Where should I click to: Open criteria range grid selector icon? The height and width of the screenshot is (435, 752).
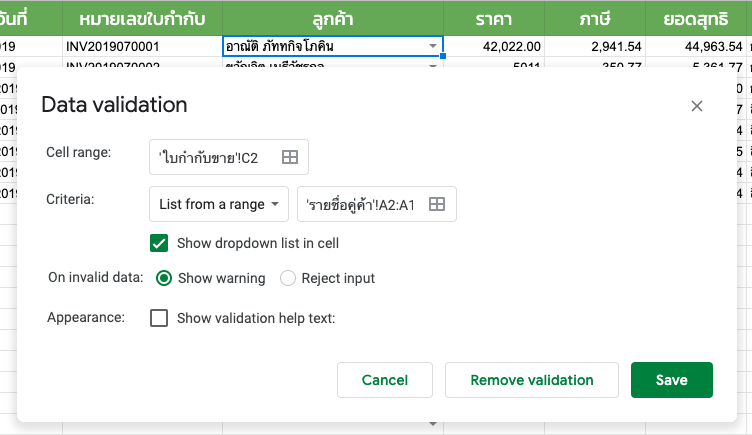[437, 204]
